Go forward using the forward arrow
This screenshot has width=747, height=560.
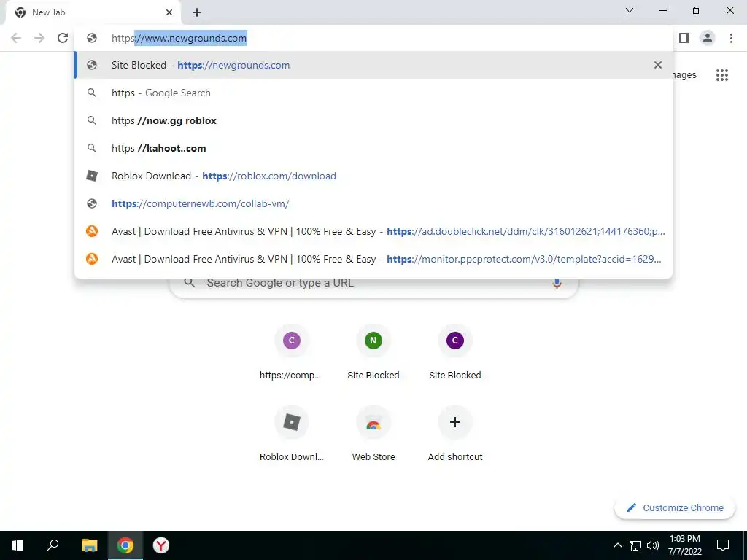pos(39,38)
